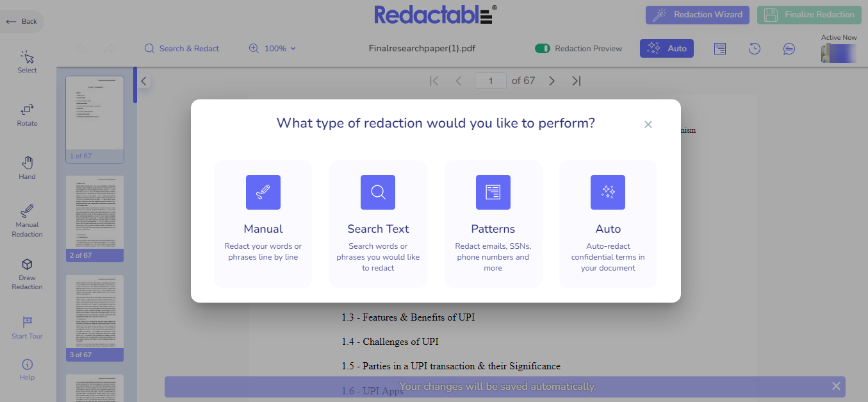868x402 pixels.
Task: Jump to the last page chevron
Action: click(575, 81)
